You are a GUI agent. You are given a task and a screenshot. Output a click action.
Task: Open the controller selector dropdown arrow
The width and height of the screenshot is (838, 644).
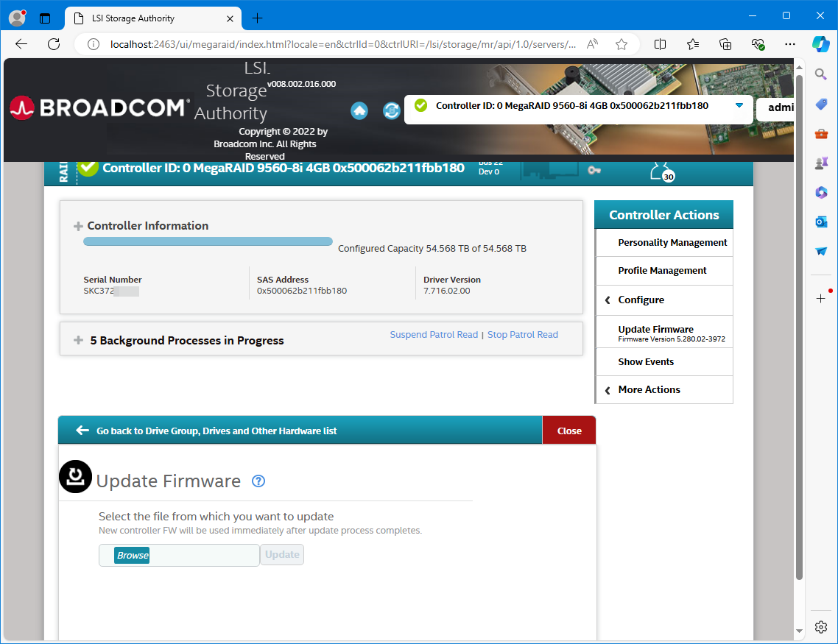pos(739,105)
